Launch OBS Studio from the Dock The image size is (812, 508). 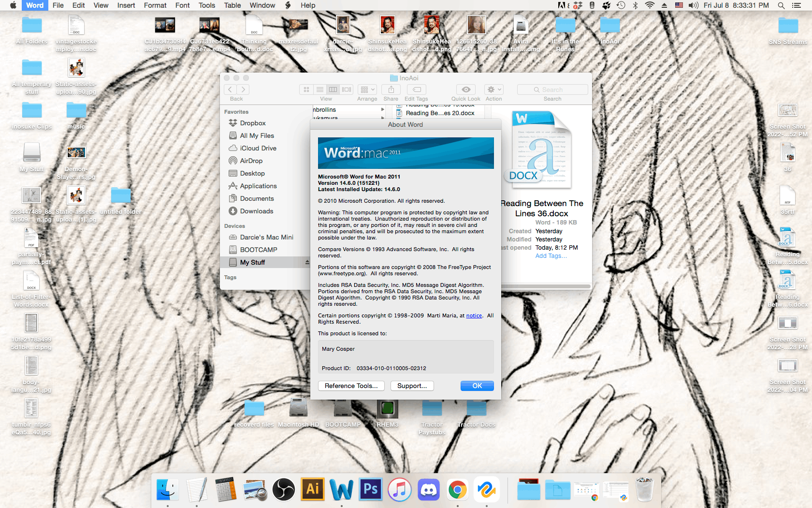pyautogui.click(x=284, y=490)
